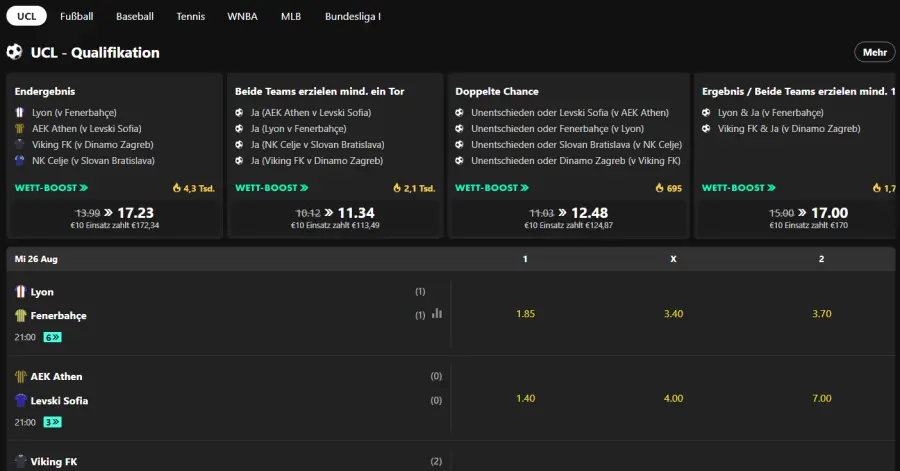Click the Lyon jersey icon in the Endergebnis card
Screen dimensions: 900x471
tap(20, 112)
